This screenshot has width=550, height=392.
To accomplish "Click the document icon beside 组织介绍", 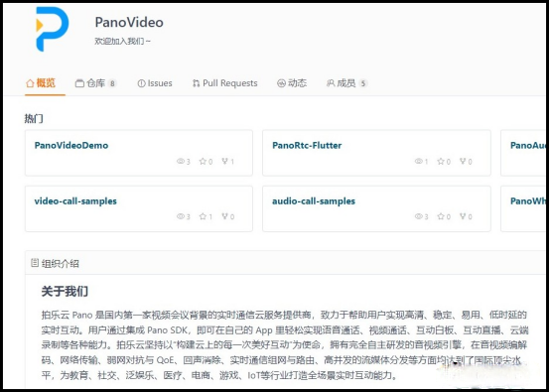I will coord(35,263).
